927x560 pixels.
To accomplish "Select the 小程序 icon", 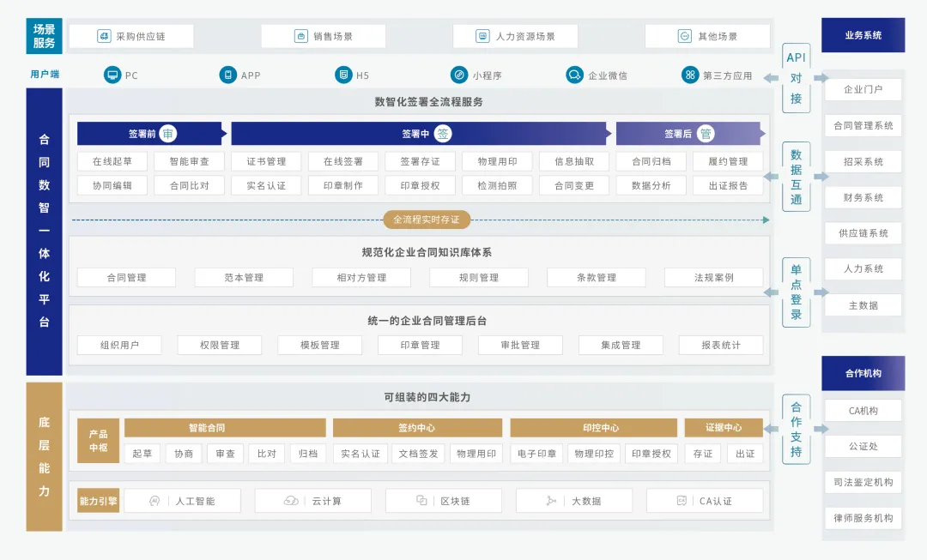I will (x=459, y=75).
